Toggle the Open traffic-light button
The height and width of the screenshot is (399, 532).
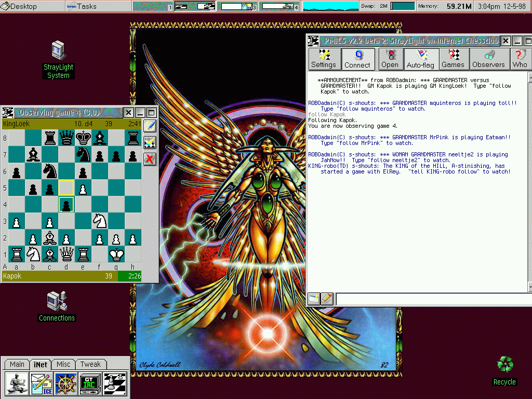(x=391, y=59)
